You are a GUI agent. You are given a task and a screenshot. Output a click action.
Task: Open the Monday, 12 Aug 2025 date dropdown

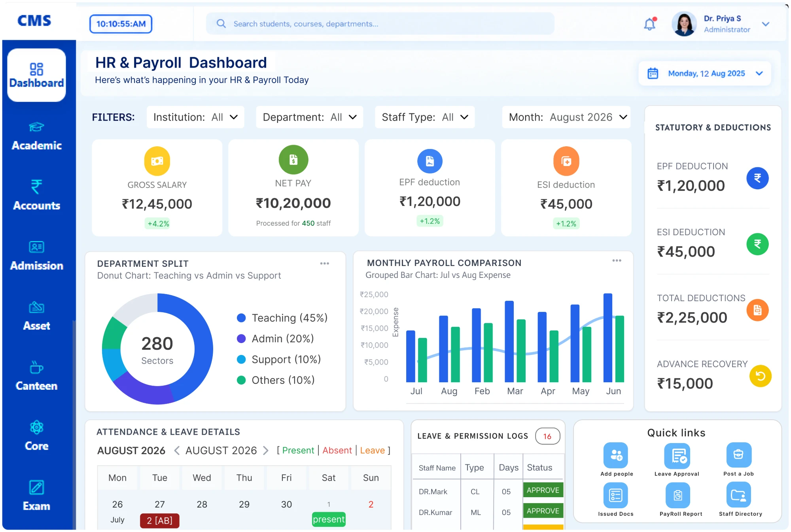pyautogui.click(x=705, y=74)
